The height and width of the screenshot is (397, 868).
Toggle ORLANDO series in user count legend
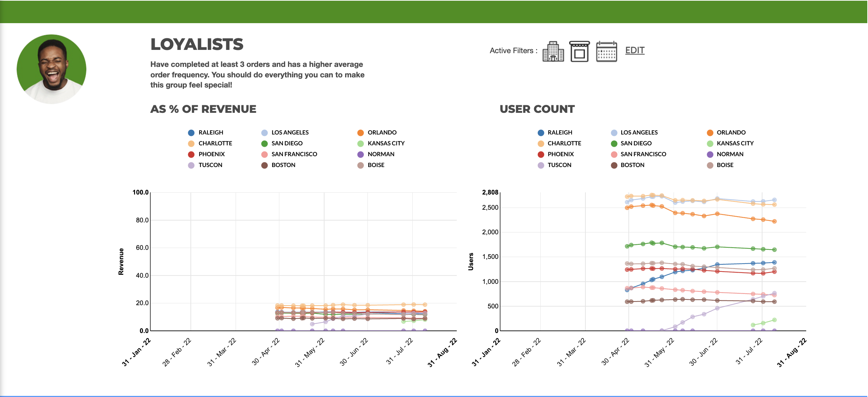731,133
